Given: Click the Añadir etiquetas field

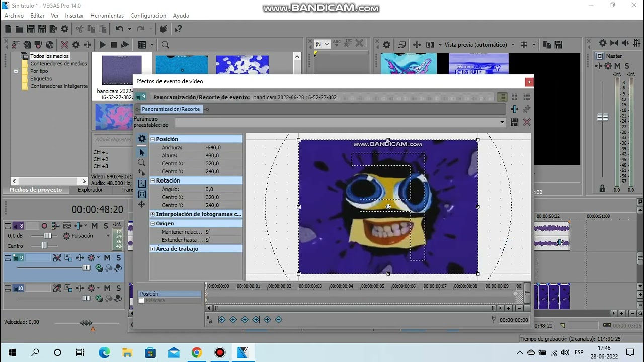Looking at the screenshot, I should tap(113, 139).
